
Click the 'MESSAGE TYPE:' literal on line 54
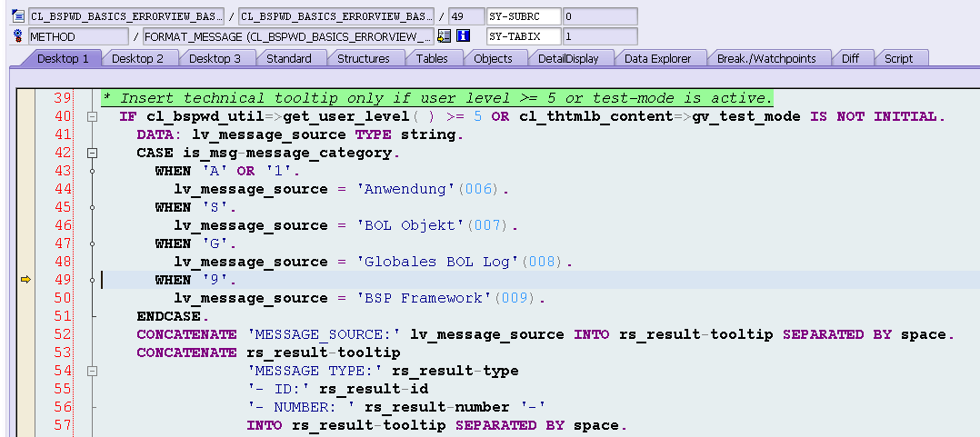click(x=315, y=372)
